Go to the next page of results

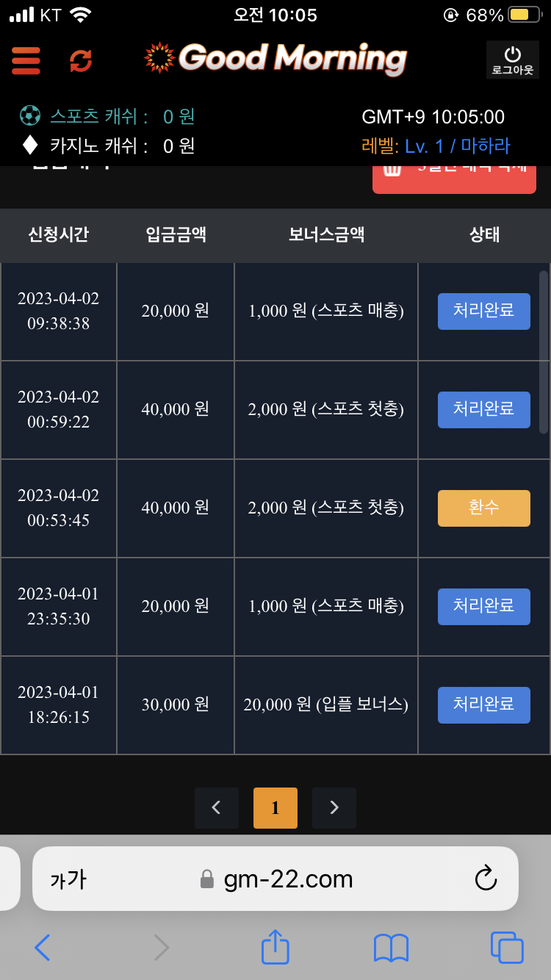click(x=334, y=808)
